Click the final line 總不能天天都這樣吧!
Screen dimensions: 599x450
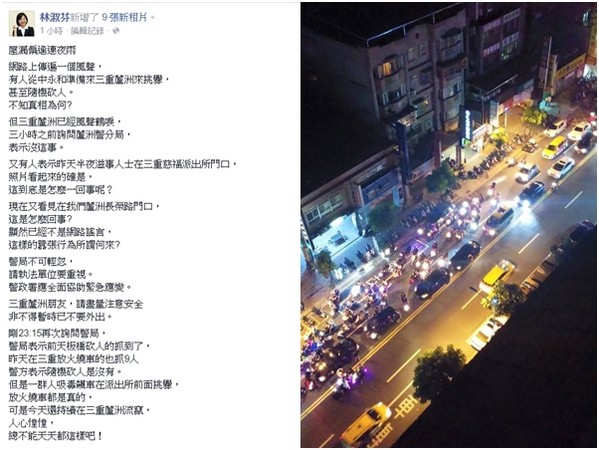coord(55,435)
